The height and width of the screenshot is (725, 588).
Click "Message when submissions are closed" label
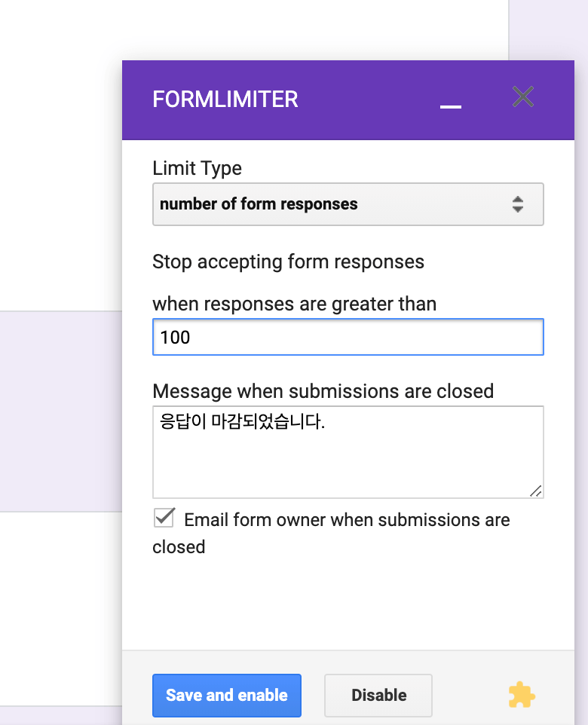click(x=323, y=392)
